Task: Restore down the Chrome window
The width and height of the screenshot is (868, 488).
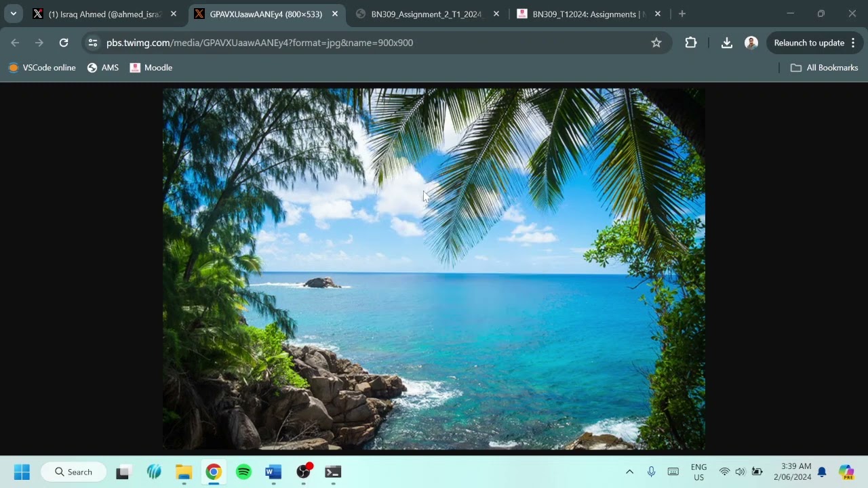Action: click(821, 14)
